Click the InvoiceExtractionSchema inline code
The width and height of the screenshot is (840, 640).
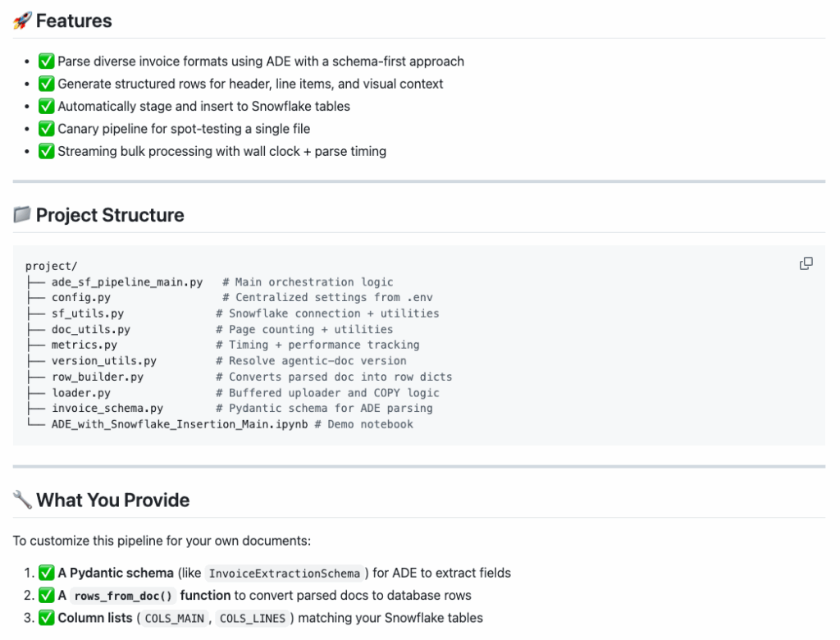pyautogui.click(x=284, y=574)
